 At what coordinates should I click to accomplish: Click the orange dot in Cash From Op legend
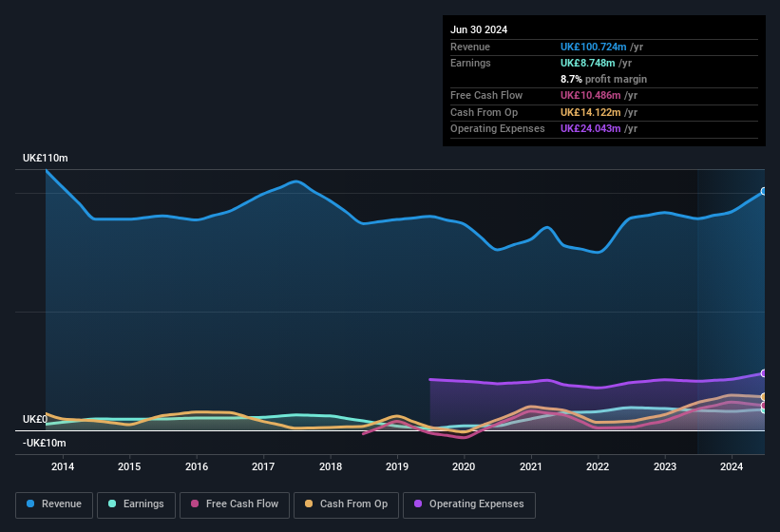point(308,504)
